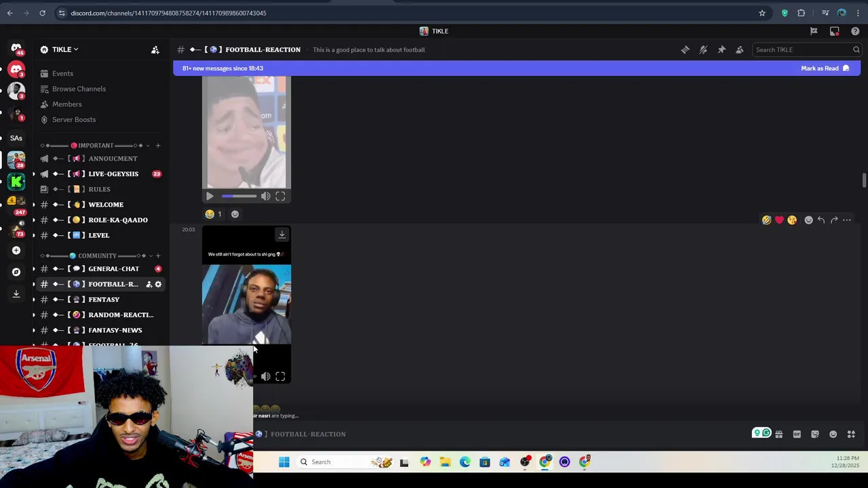Add a reaction next to the joy reaction
868x488 pixels.
tap(235, 214)
